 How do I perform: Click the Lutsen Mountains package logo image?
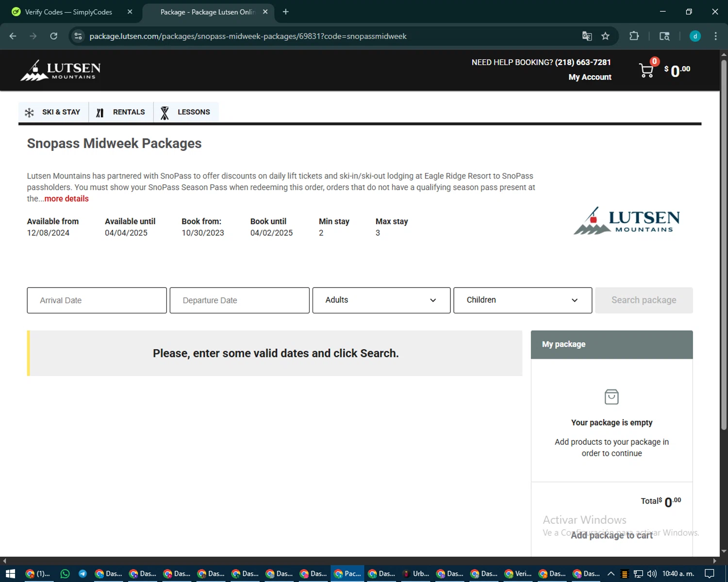627,221
